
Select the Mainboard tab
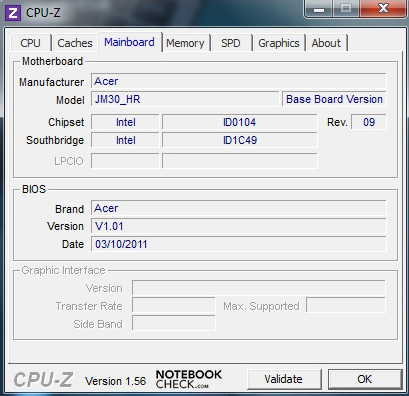click(129, 42)
